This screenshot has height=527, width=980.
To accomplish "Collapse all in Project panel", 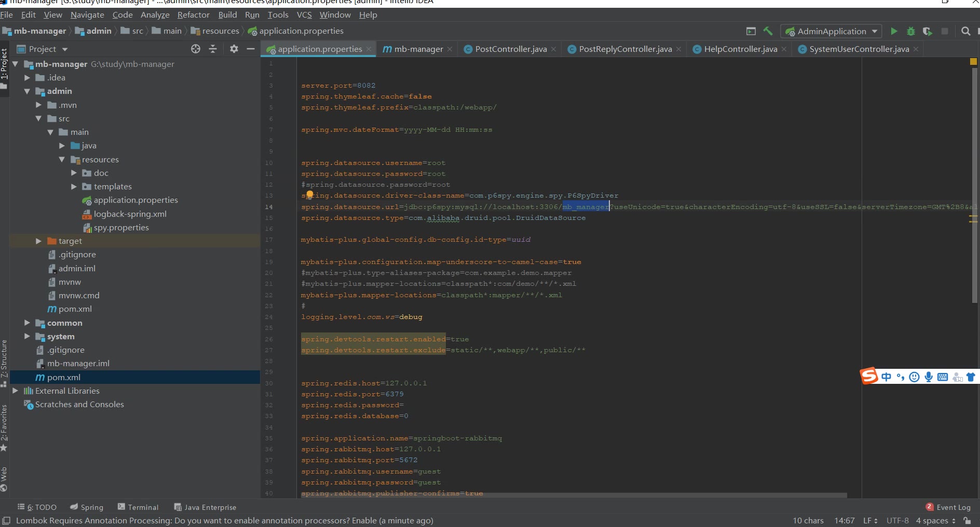I will (x=213, y=49).
